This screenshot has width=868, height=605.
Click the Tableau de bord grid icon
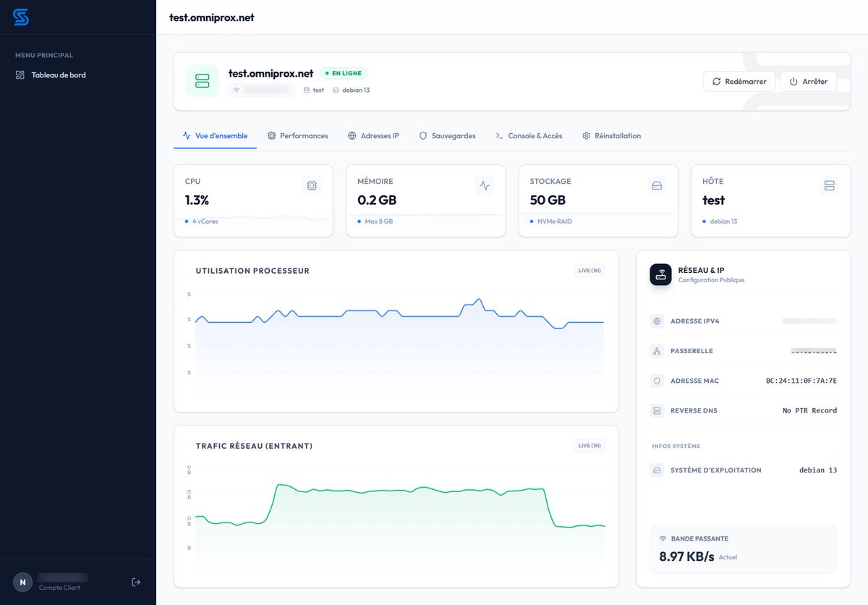(20, 75)
